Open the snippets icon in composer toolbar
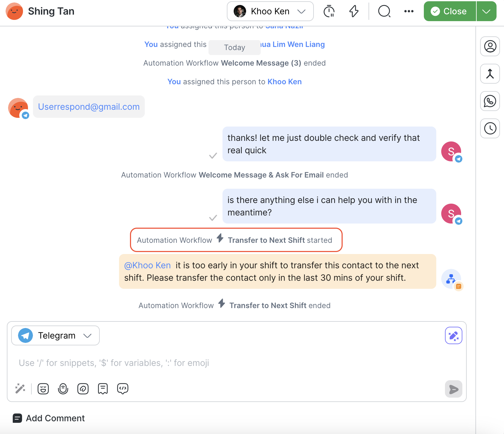Viewport: 504px width, 434px height. (x=103, y=389)
